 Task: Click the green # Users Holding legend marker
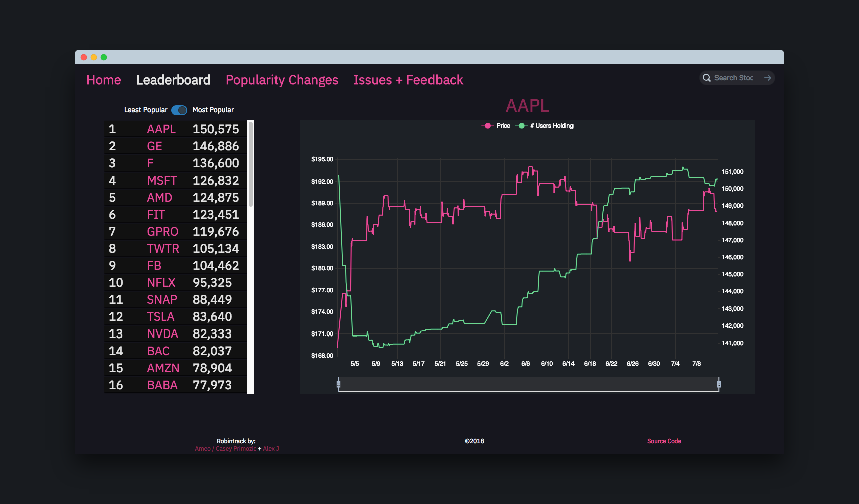click(522, 126)
